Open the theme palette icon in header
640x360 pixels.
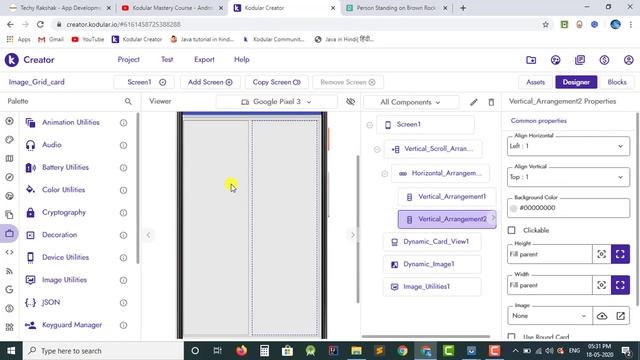(x=556, y=60)
